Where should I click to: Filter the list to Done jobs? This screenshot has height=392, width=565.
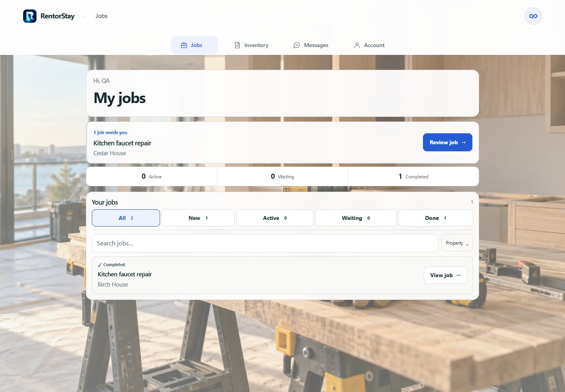pos(436,218)
